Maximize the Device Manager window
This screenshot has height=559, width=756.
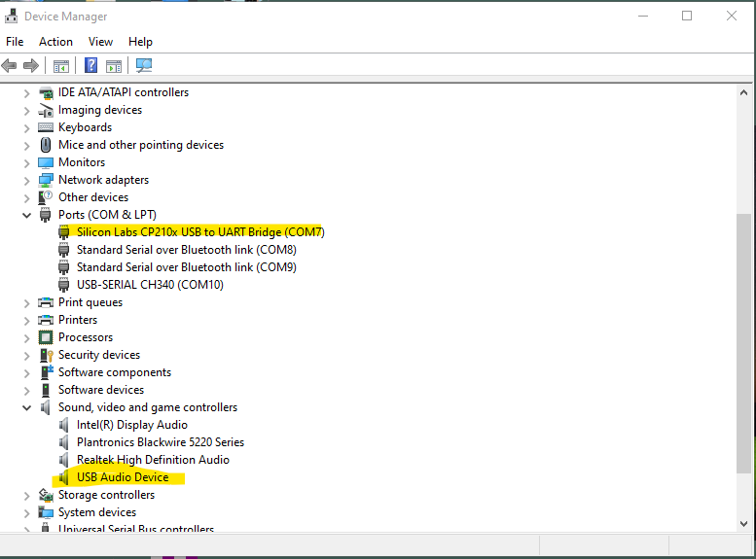tap(687, 16)
